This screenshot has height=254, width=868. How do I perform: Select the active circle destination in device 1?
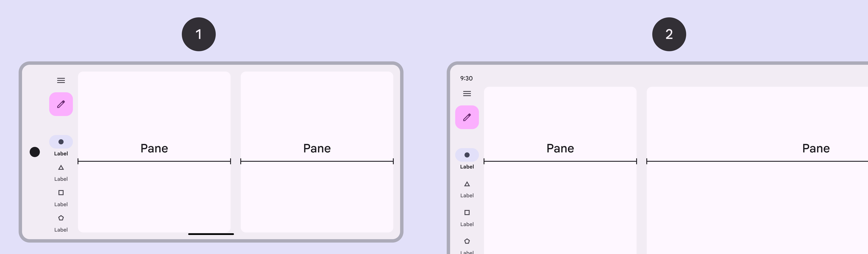pos(61,142)
